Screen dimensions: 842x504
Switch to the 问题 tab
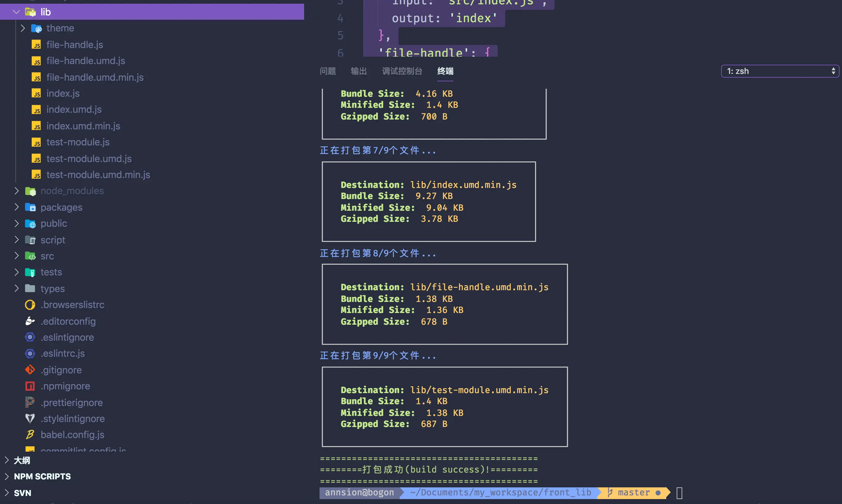(328, 71)
